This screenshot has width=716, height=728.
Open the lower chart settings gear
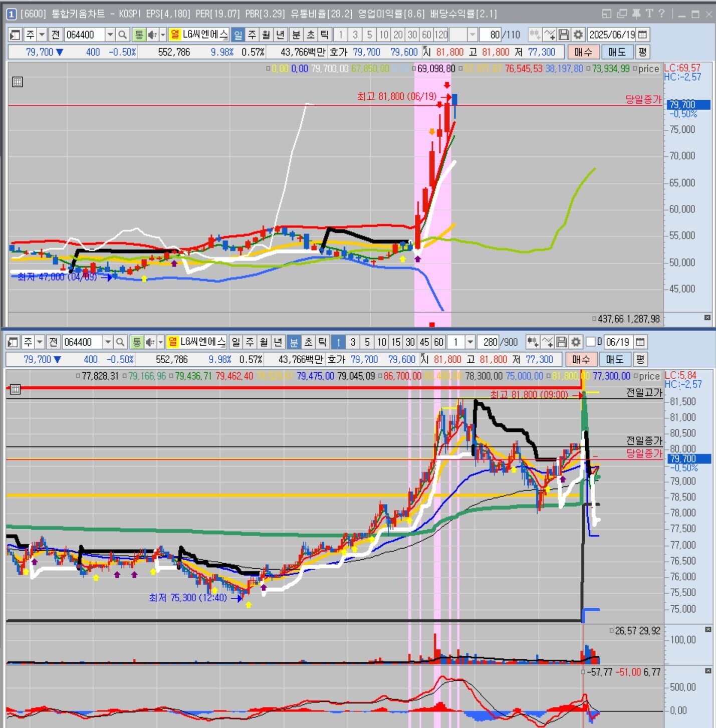(576, 342)
